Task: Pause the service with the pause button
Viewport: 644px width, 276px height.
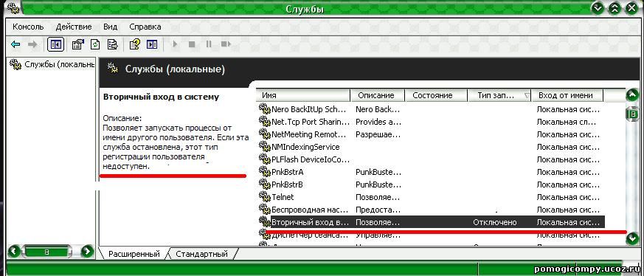Action: [x=209, y=44]
